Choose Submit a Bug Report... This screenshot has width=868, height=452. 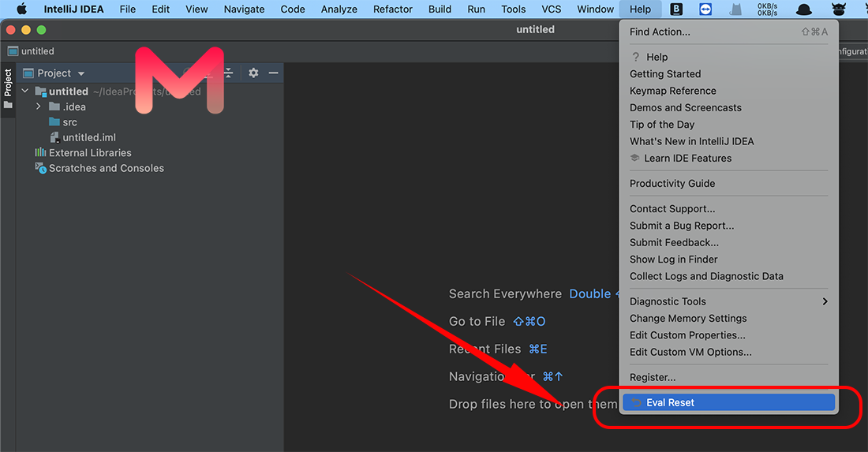click(x=728, y=225)
